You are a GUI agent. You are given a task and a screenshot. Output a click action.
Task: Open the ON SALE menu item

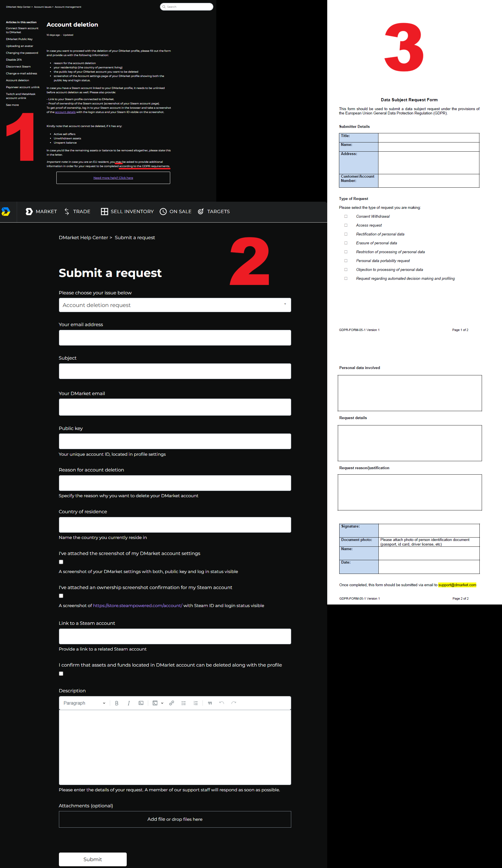click(x=180, y=211)
